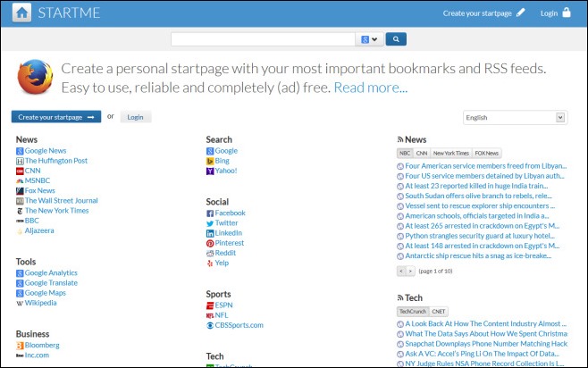Switch to the CNN news tab
The width and height of the screenshot is (588, 368).
[422, 154]
